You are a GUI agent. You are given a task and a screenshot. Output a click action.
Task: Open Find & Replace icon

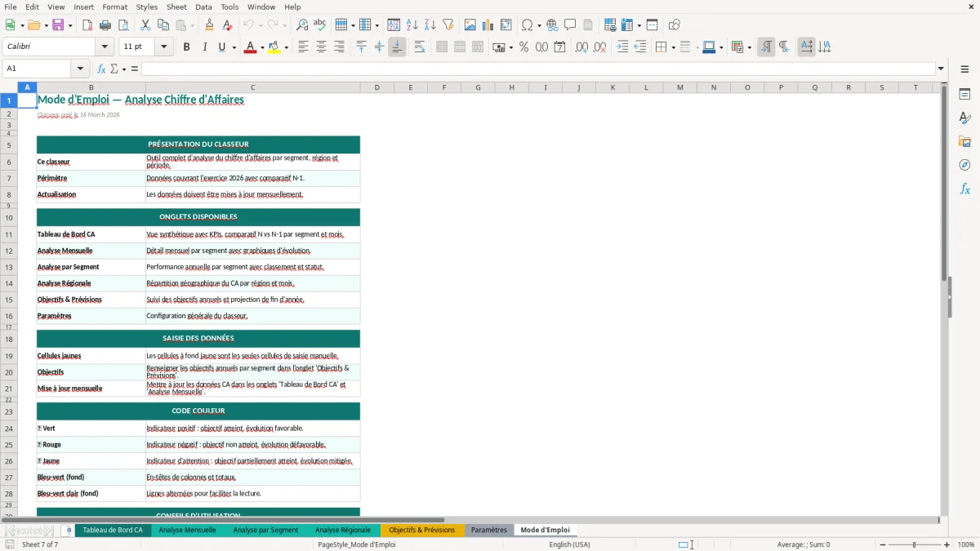[x=302, y=25]
